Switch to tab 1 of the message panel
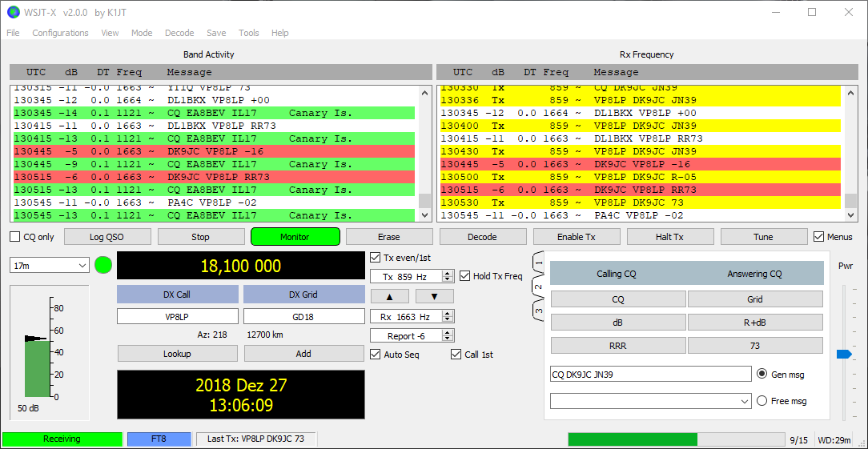 click(x=539, y=263)
